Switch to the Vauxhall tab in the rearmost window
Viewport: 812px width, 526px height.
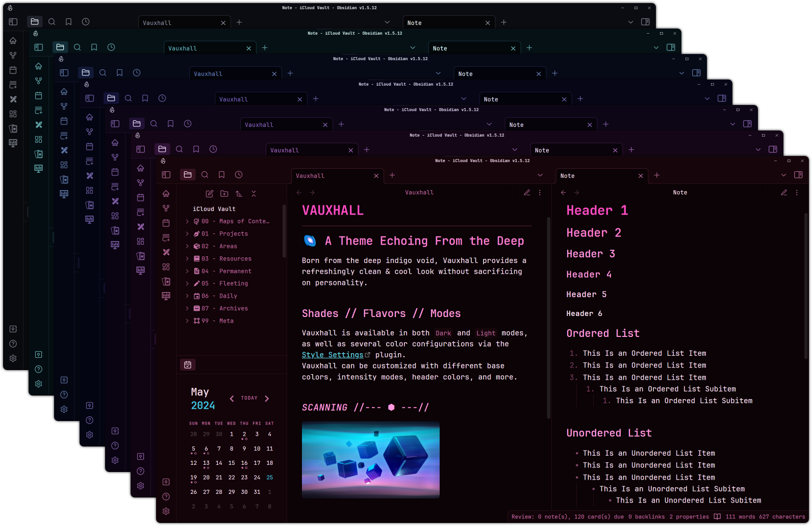point(184,23)
